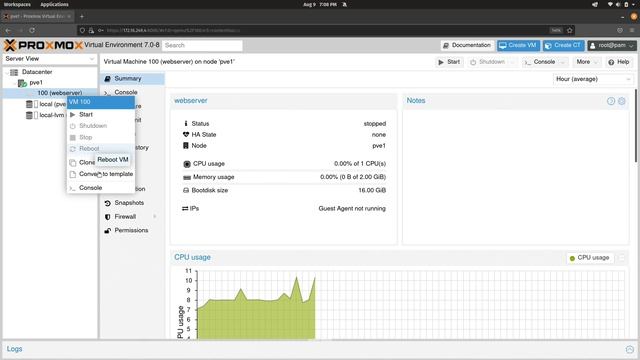
Task: Click the toolbar Shutdown button
Action: click(x=487, y=62)
